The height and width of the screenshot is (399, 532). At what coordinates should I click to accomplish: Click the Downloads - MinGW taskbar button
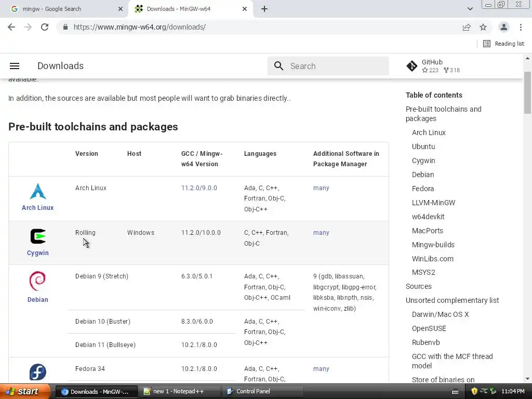[x=96, y=392]
